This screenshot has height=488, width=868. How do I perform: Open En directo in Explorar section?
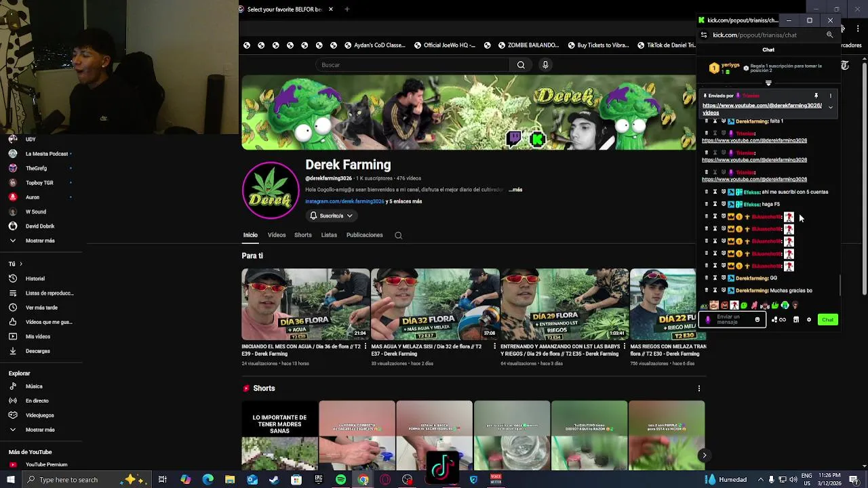point(37,401)
